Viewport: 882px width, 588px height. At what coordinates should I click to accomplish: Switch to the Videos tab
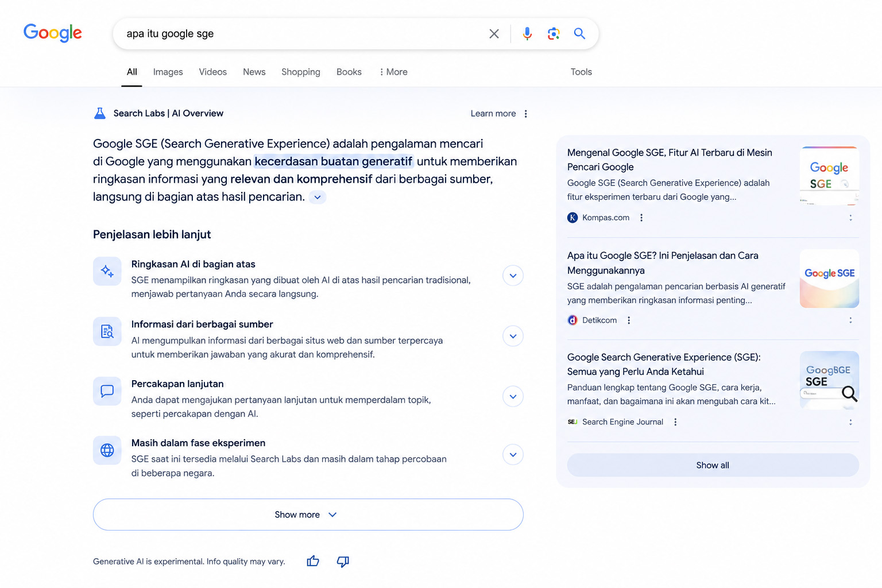click(x=213, y=72)
